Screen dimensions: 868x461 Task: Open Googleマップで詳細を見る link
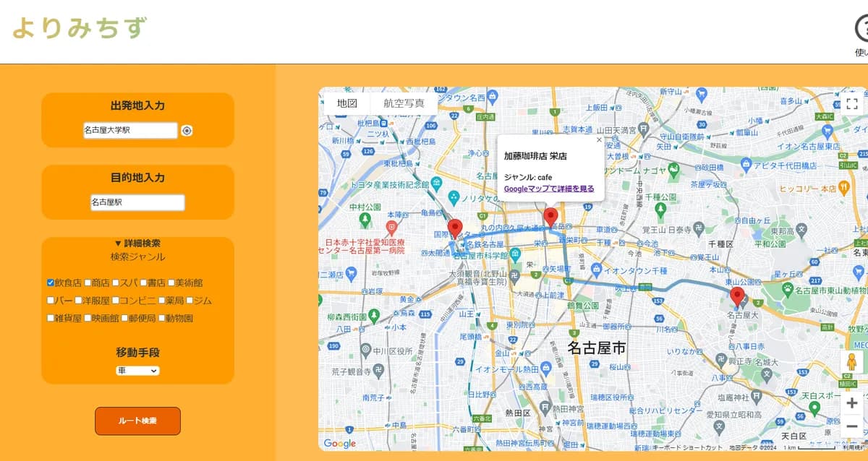[x=549, y=189]
